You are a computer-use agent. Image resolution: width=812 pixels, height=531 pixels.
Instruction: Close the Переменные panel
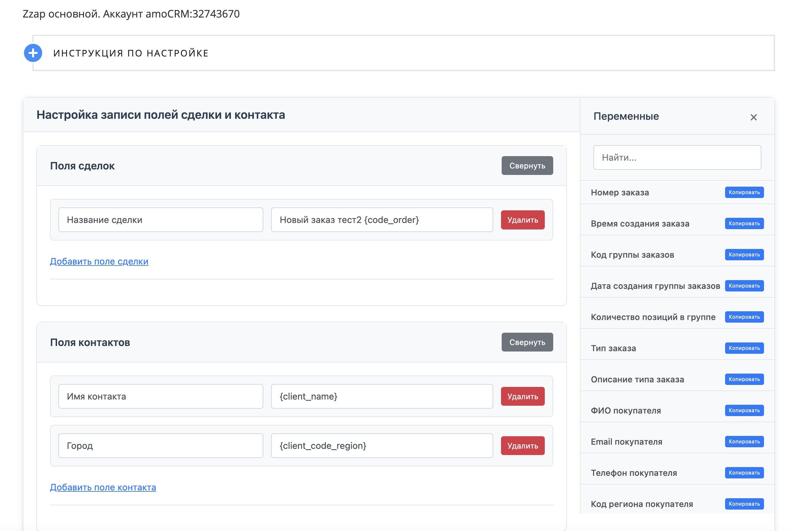click(x=753, y=117)
